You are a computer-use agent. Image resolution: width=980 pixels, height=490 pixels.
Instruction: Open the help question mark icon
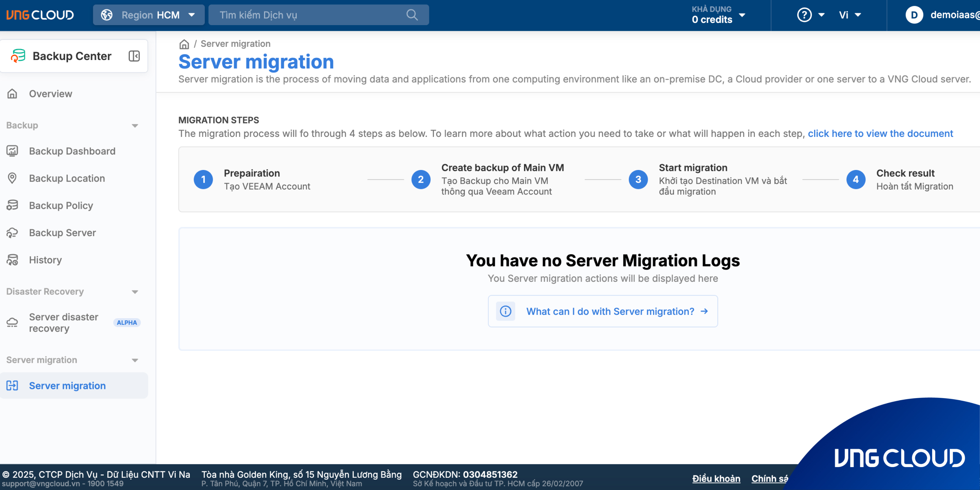pyautogui.click(x=804, y=15)
